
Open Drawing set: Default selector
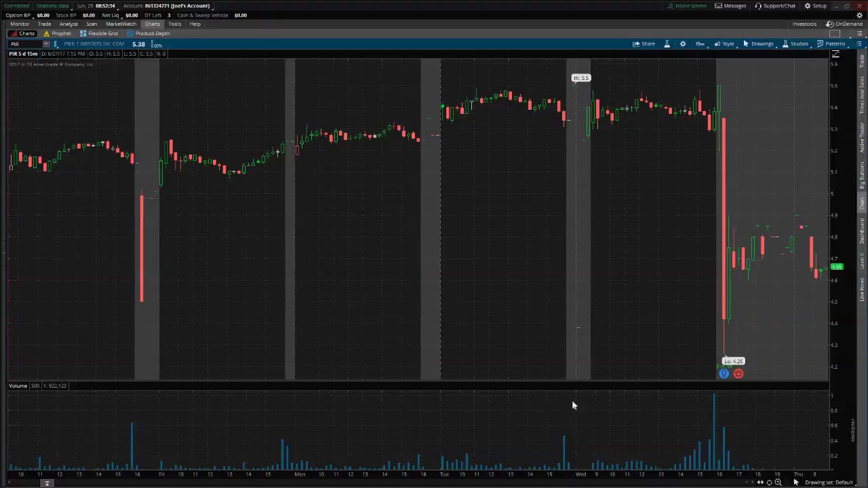tap(829, 483)
